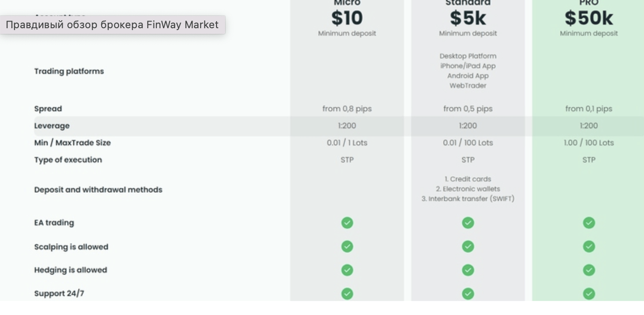The width and height of the screenshot is (644, 315).
Task: Click '1. Credit cards' deposit method
Action: [x=468, y=179]
